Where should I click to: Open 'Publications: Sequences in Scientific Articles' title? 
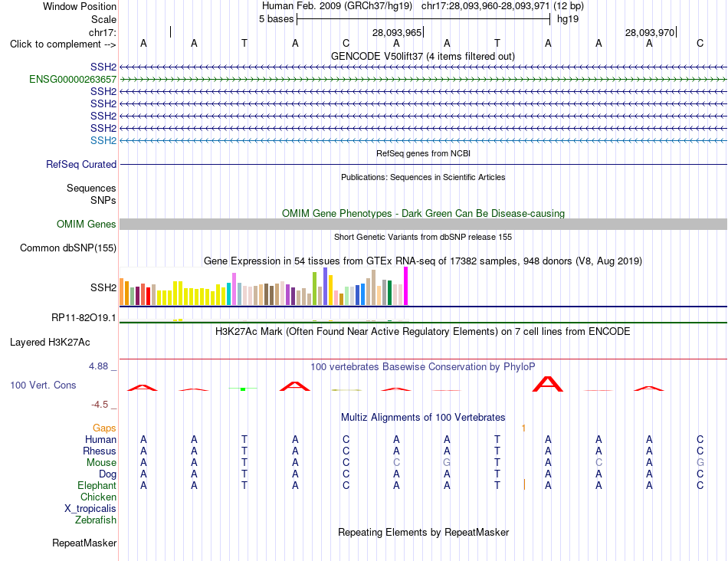click(x=423, y=177)
